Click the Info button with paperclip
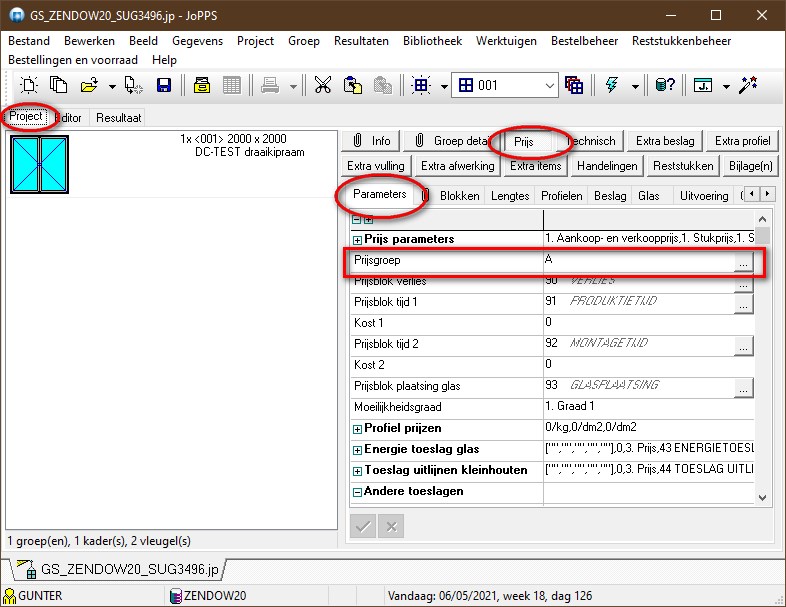Viewport: 786px width, 607px height. (x=371, y=141)
